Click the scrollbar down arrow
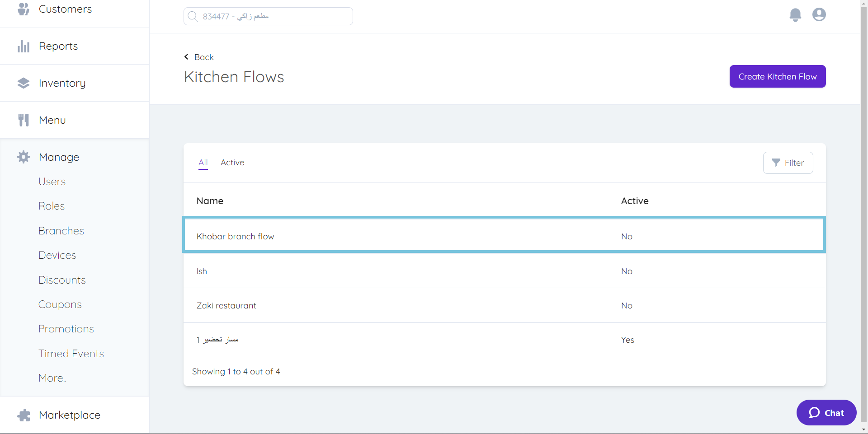 [864, 430]
